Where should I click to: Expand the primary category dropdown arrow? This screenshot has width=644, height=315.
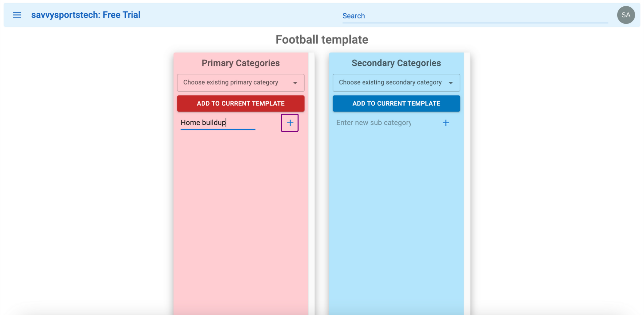coord(295,83)
